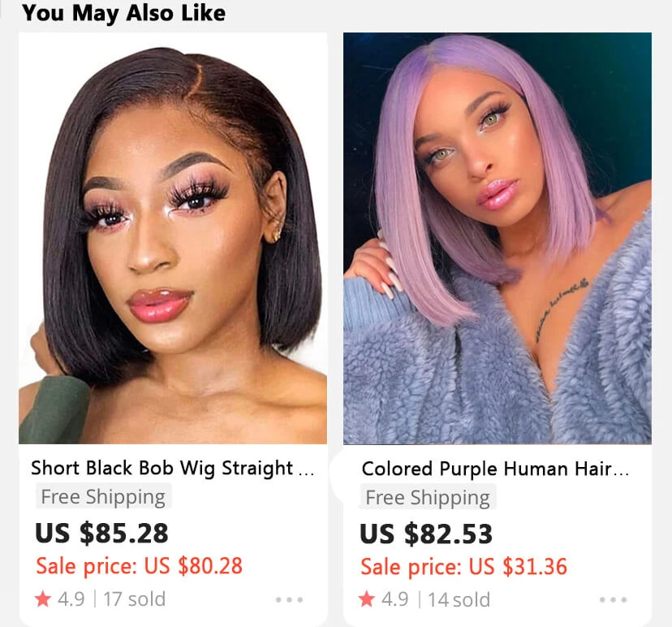Click the 4.9 rating on black wig
The image size is (672, 627).
pos(71,599)
